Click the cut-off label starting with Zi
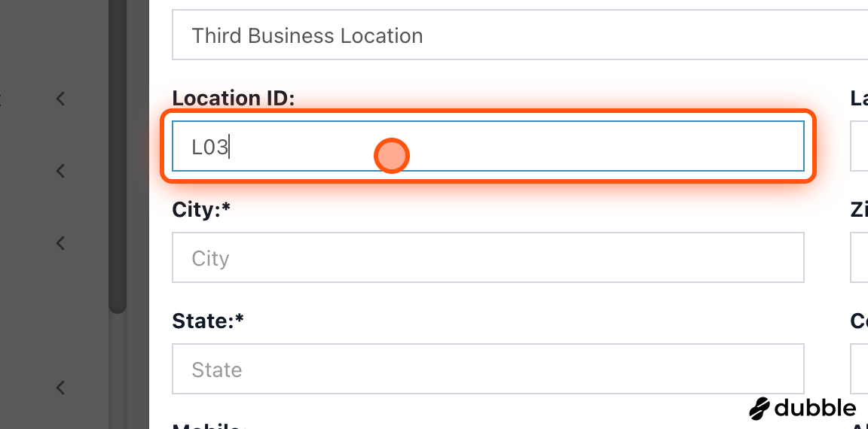868x429 pixels. click(859, 210)
